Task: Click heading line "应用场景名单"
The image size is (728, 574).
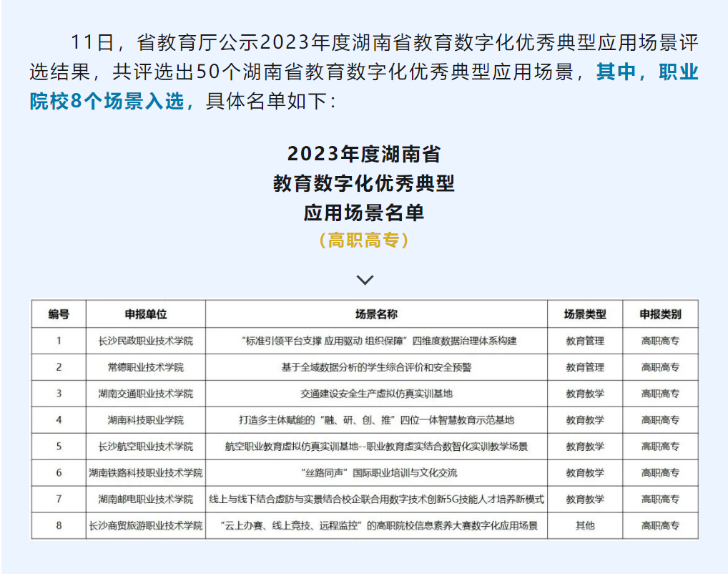Action: point(364,213)
